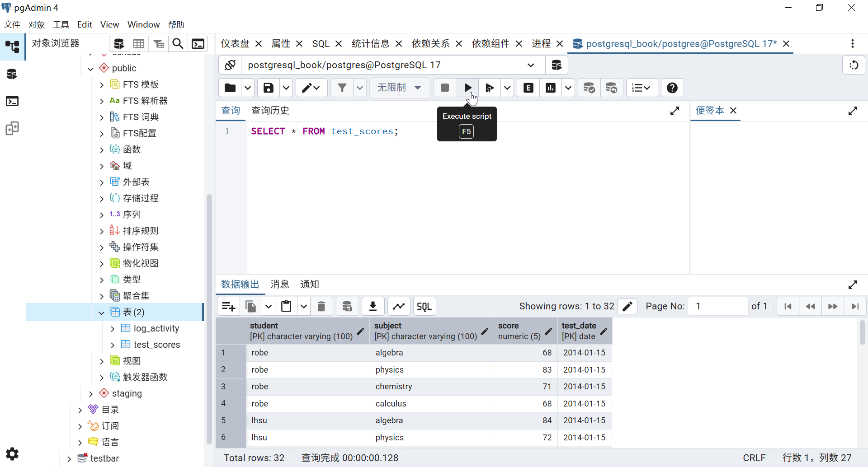The height and width of the screenshot is (467, 868).
Task: Click the Open file folder icon
Action: tap(230, 88)
